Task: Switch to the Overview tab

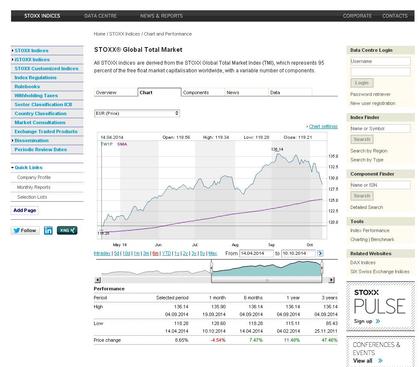Action: tap(106, 92)
